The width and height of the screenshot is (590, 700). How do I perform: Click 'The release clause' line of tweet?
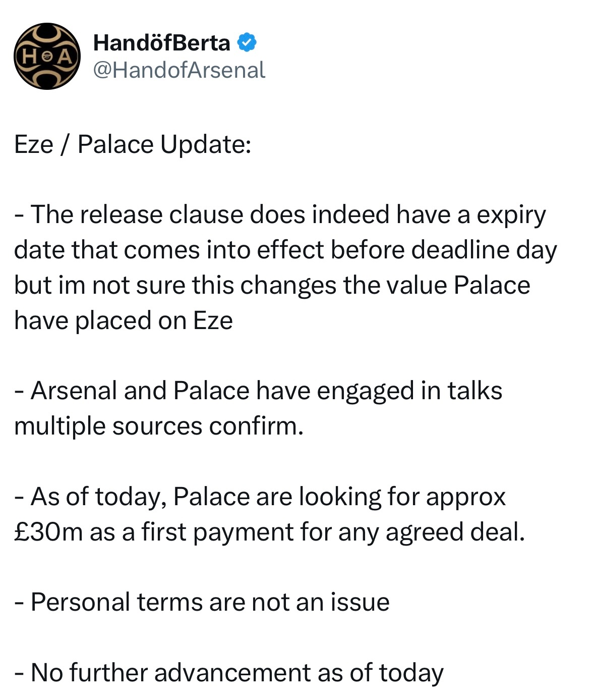[x=280, y=215]
